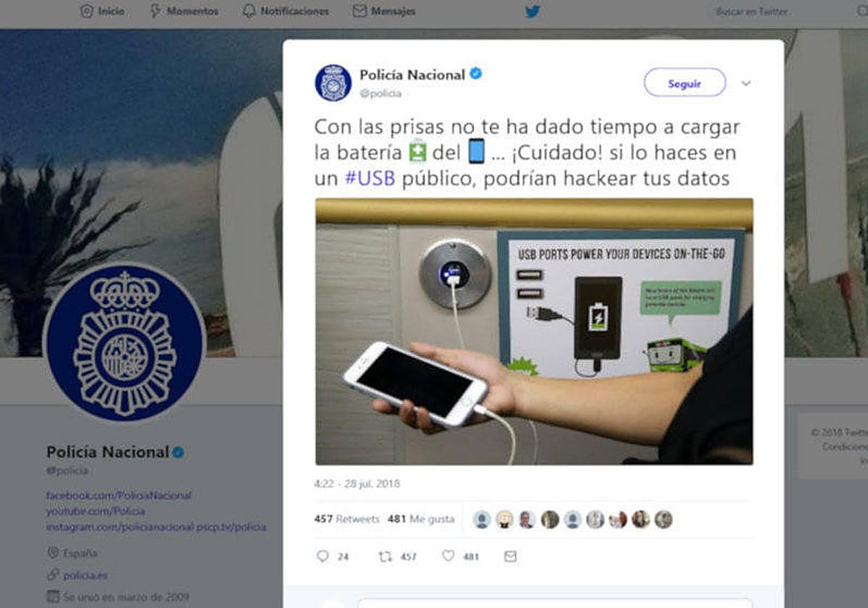The width and height of the screenshot is (868, 608).
Task: Click the Twitter bird logo
Action: point(532,11)
